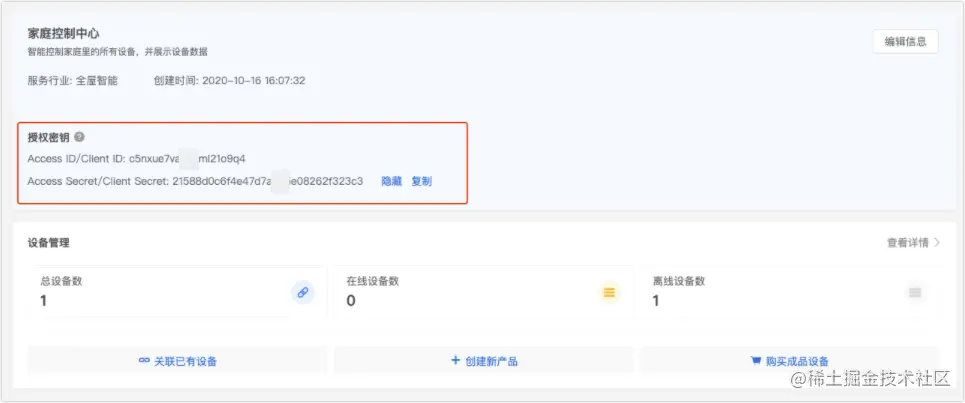
Task: Click the 服务行业: 全屋智能 text
Action: (x=73, y=81)
